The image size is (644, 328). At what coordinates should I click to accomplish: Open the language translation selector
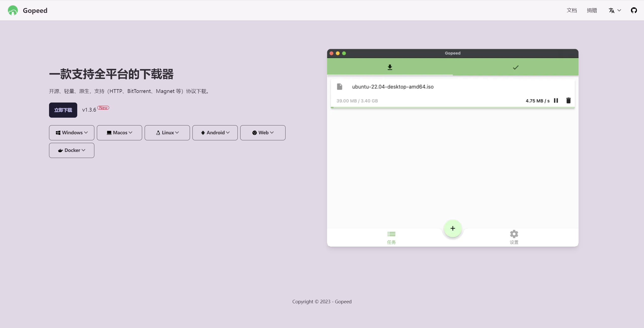615,10
